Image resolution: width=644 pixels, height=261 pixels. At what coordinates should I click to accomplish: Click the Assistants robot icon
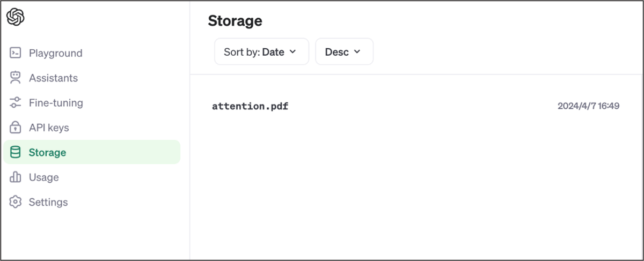(x=16, y=78)
